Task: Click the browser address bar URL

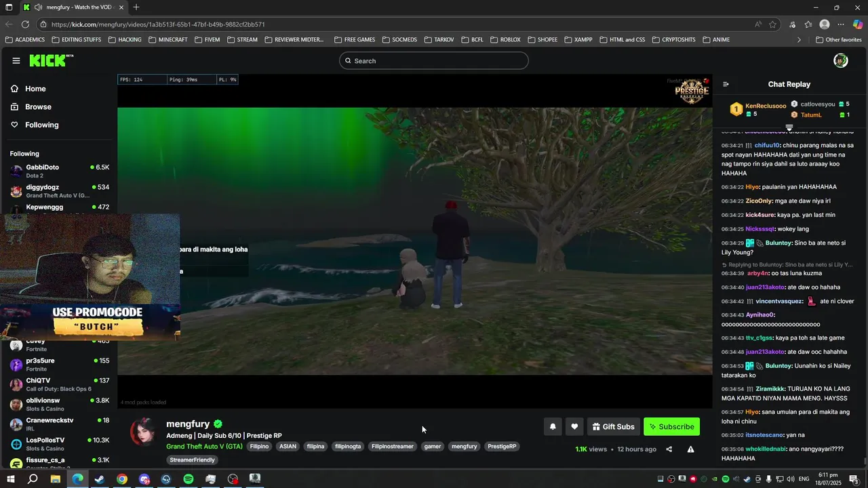Action: (x=158, y=24)
